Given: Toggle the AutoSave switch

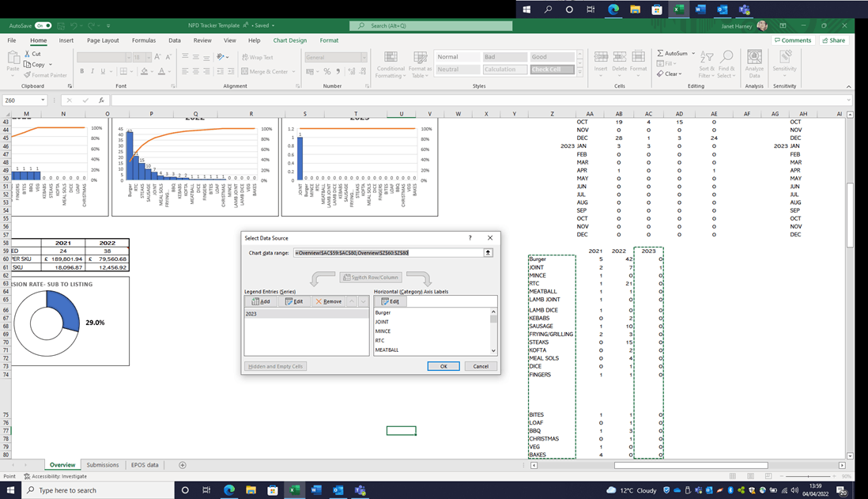Looking at the screenshot, I should 43,25.
